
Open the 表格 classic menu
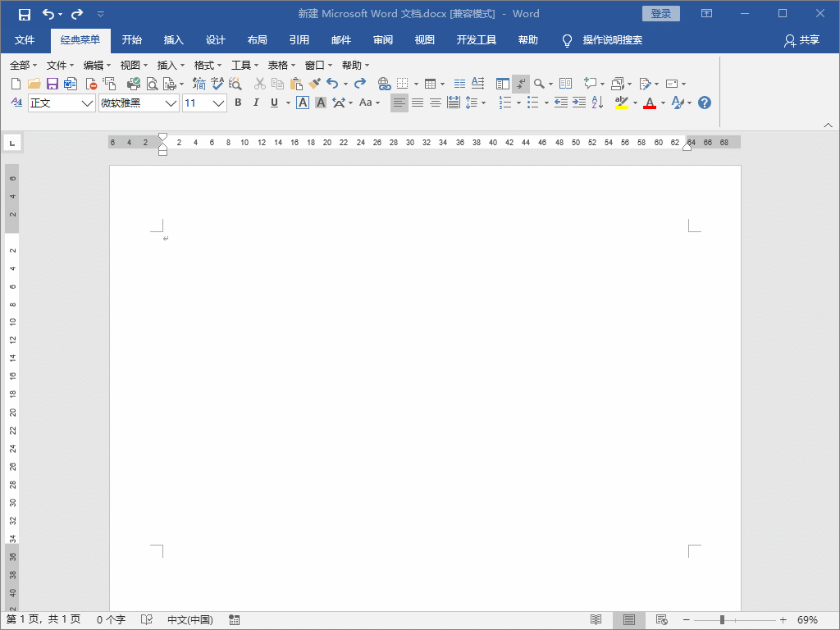tap(281, 66)
